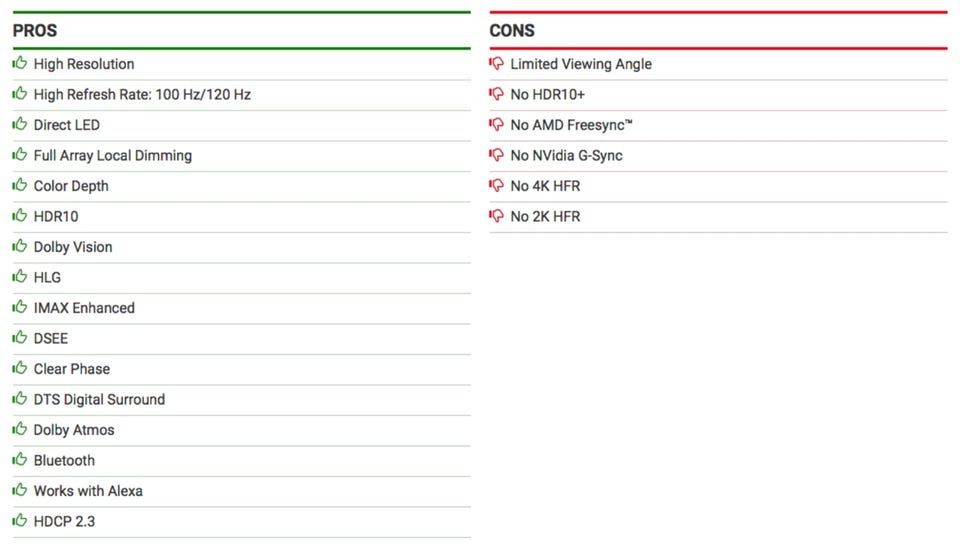Click the thumbs-up icon beside Dolby Vision
The image size is (960, 551).
pos(20,246)
